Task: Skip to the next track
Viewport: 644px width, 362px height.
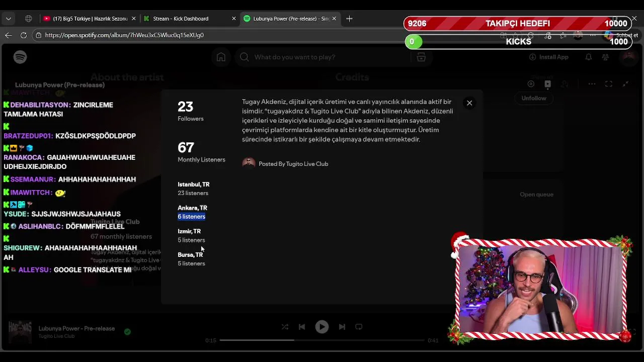Action: click(x=342, y=327)
